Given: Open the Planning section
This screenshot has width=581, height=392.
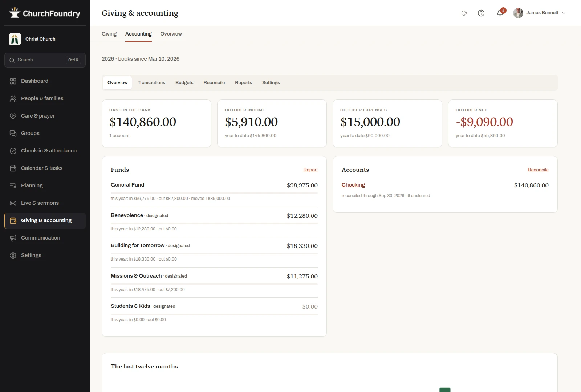Looking at the screenshot, I should coord(45,185).
